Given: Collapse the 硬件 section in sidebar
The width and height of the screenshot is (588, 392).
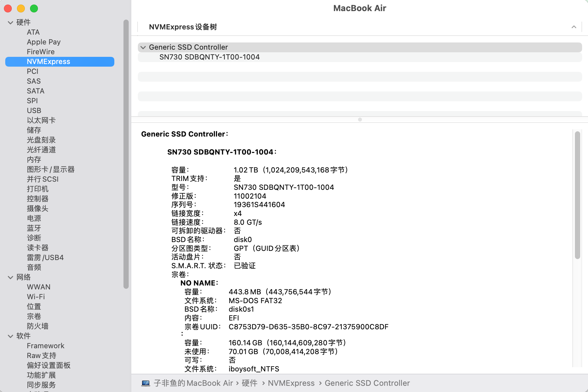Looking at the screenshot, I should click(x=10, y=23).
